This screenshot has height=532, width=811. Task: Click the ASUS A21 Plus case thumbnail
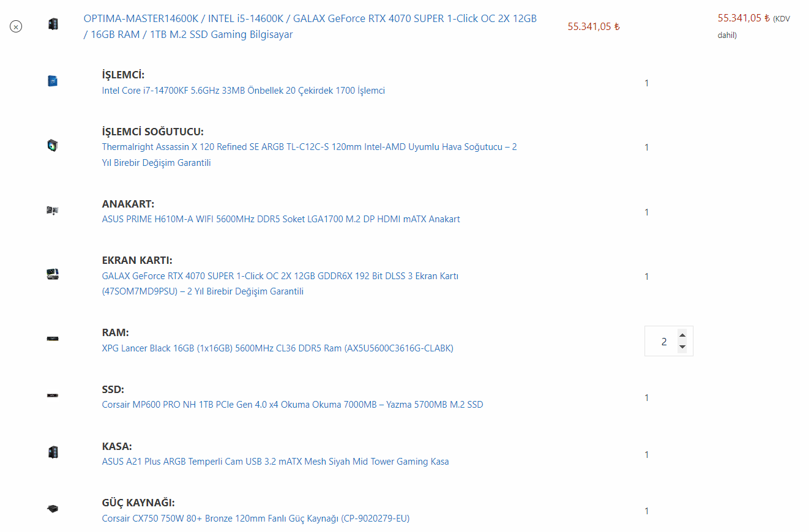53,452
